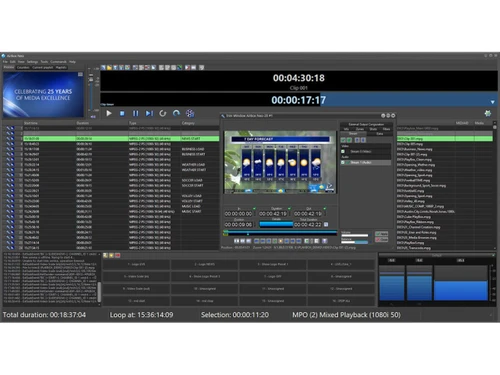
Task: Toggle the Stream 1 (Audio) checkbox
Action: [343, 162]
